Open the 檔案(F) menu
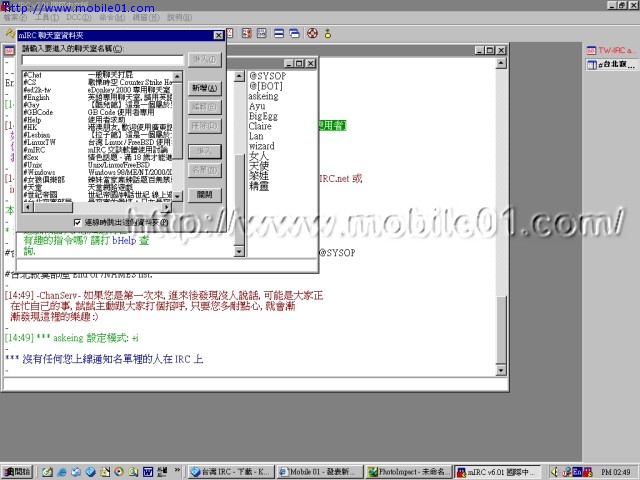The height and width of the screenshot is (480, 640). tap(16, 18)
